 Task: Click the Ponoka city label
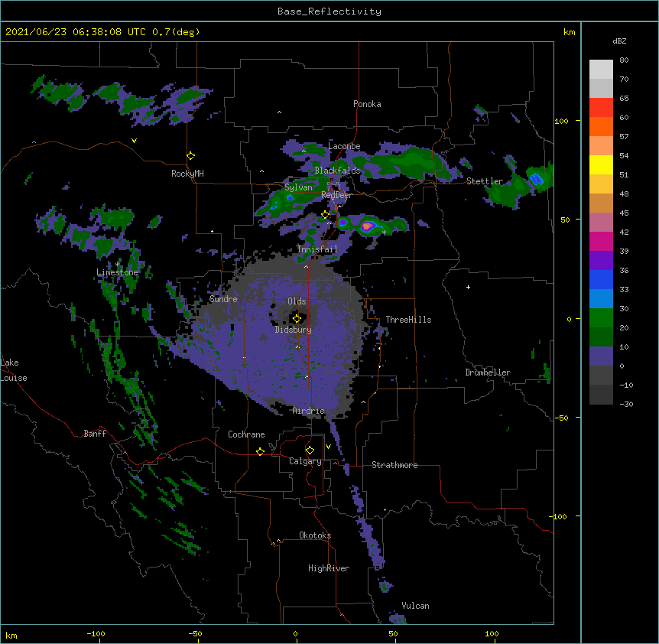(367, 104)
